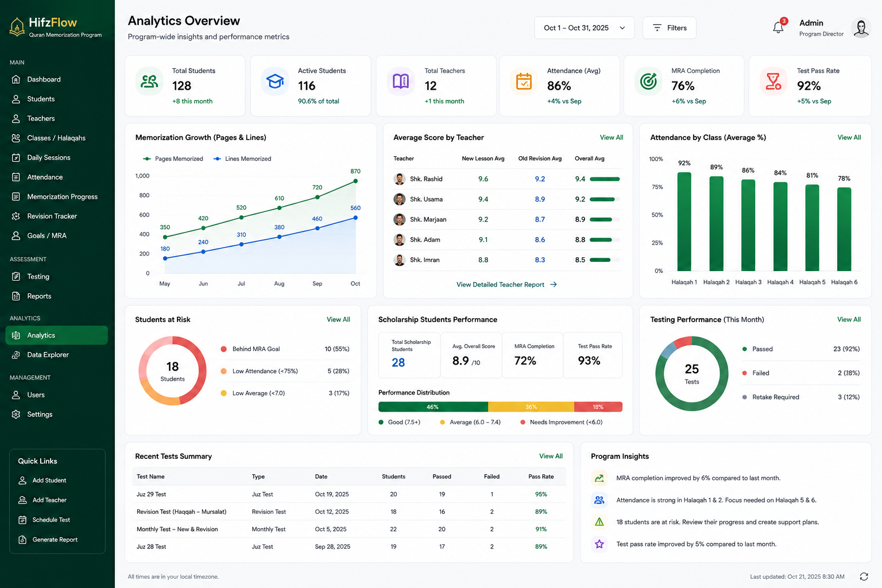882x588 pixels.
Task: Click the Pass Rate column header
Action: (x=541, y=477)
